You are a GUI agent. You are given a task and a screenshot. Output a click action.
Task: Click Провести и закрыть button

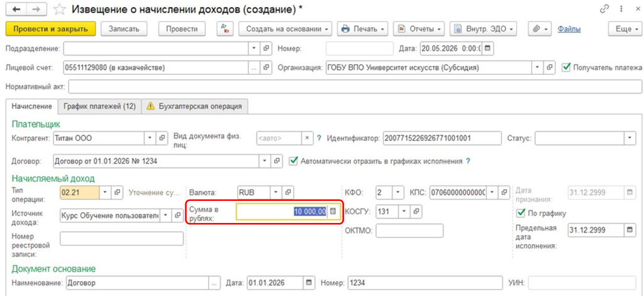click(x=50, y=29)
